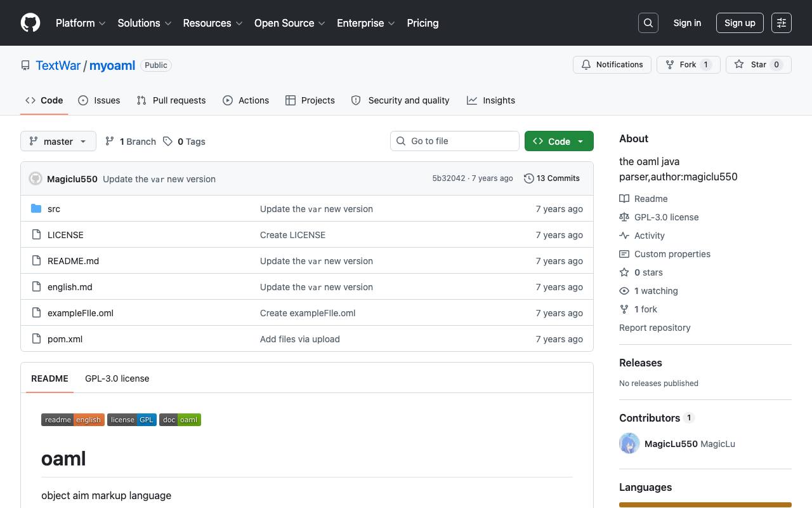The width and height of the screenshot is (812, 508).
Task: Switch to the Pull requests tab
Action: (171, 100)
